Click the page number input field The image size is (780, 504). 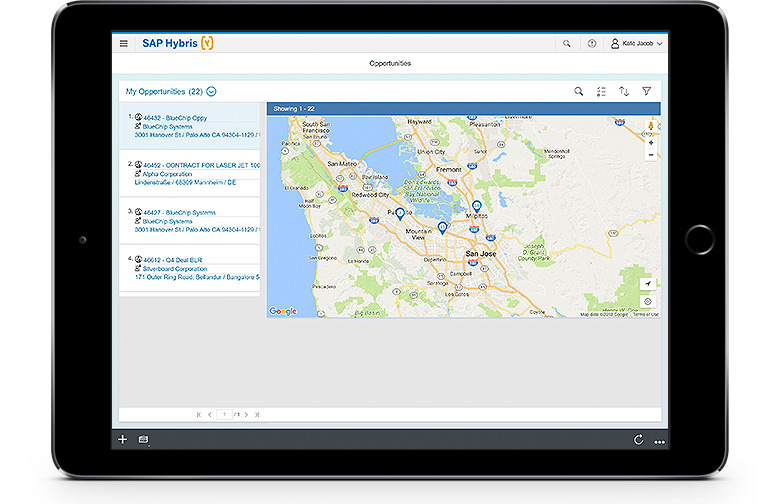[224, 414]
